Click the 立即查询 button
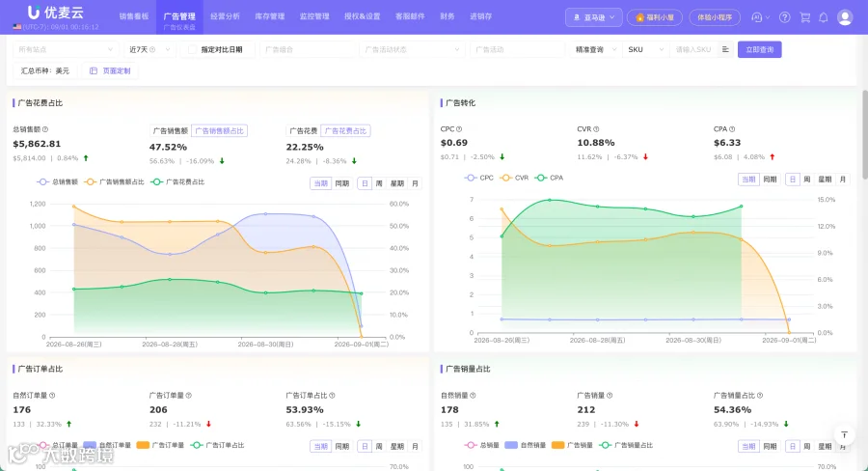The height and width of the screenshot is (471, 868). (x=760, y=49)
